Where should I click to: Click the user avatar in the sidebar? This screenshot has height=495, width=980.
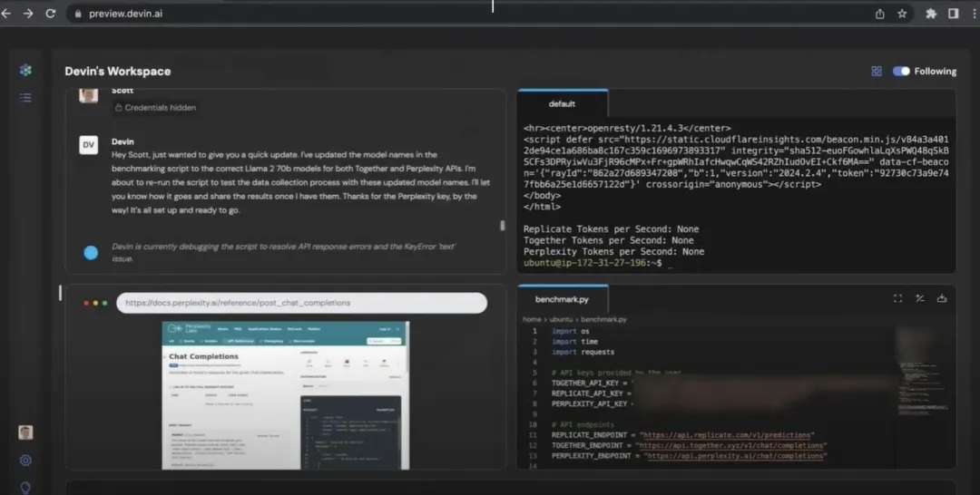click(x=25, y=432)
